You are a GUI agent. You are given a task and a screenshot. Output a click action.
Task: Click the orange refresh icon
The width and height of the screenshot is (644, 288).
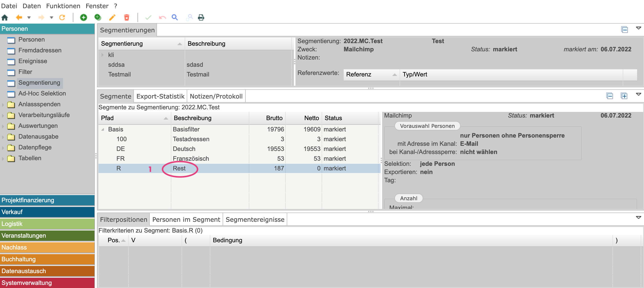point(62,17)
